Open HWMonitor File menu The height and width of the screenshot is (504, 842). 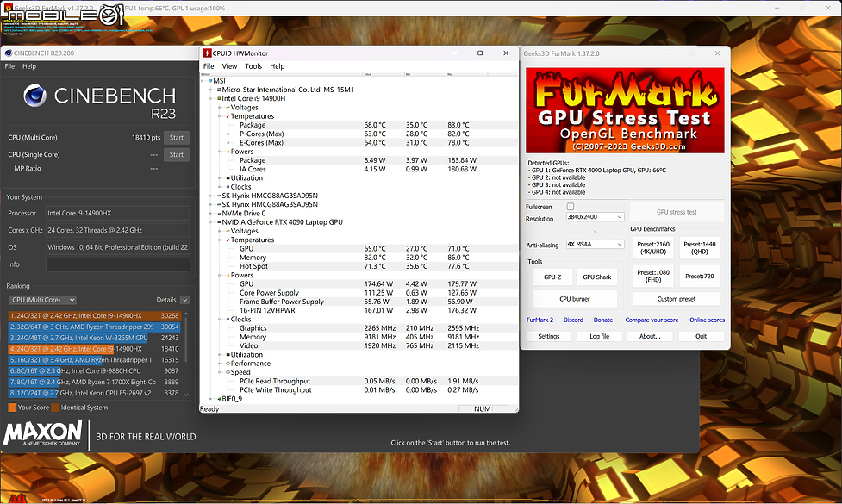(x=209, y=66)
